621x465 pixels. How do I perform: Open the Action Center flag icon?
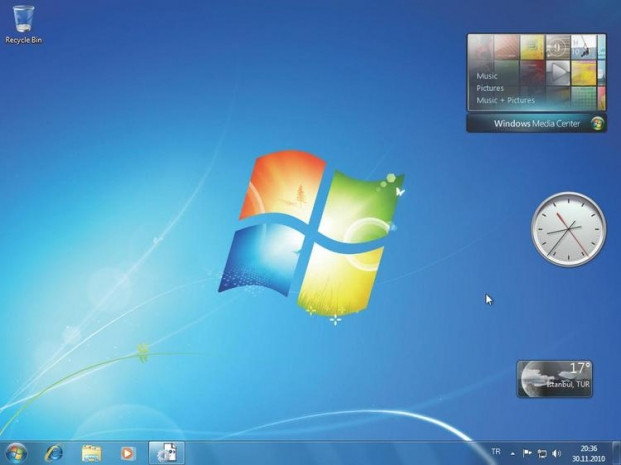[x=527, y=453]
